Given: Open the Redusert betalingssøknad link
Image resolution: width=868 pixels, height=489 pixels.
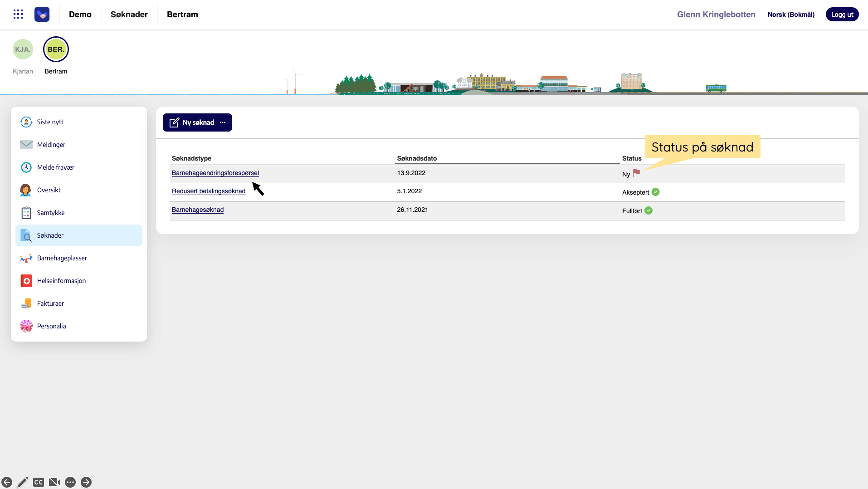Looking at the screenshot, I should click(208, 191).
